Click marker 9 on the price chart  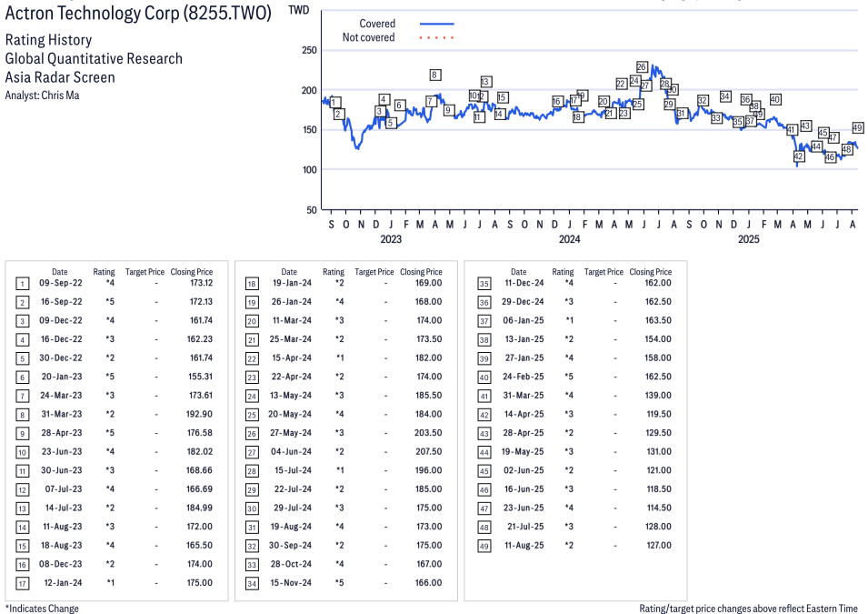[x=448, y=110]
